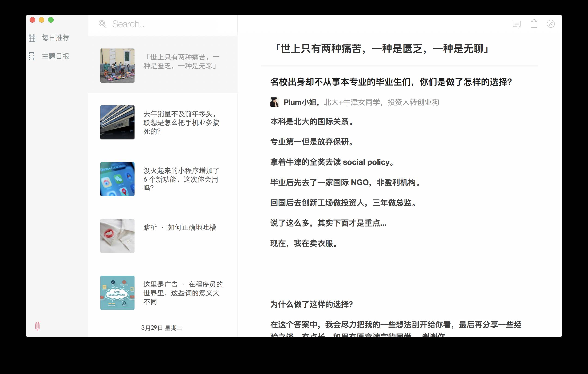
Task: Click the calendar icon beside 每日推荐
Action: tap(32, 38)
